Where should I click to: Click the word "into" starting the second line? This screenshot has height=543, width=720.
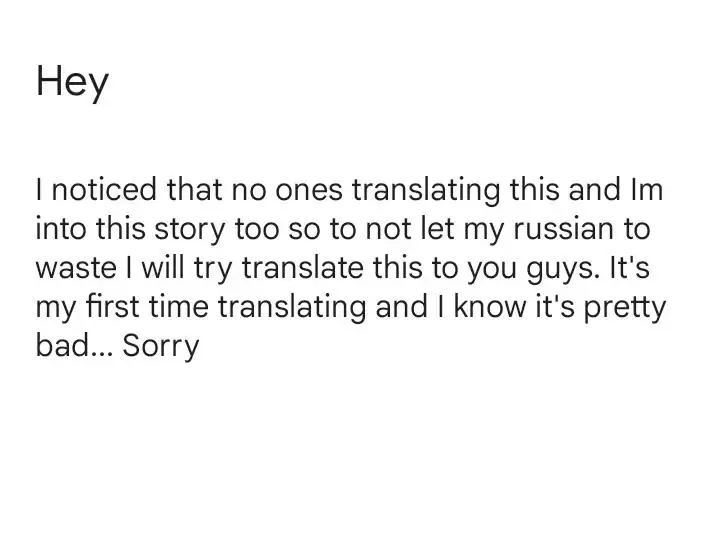61,230
